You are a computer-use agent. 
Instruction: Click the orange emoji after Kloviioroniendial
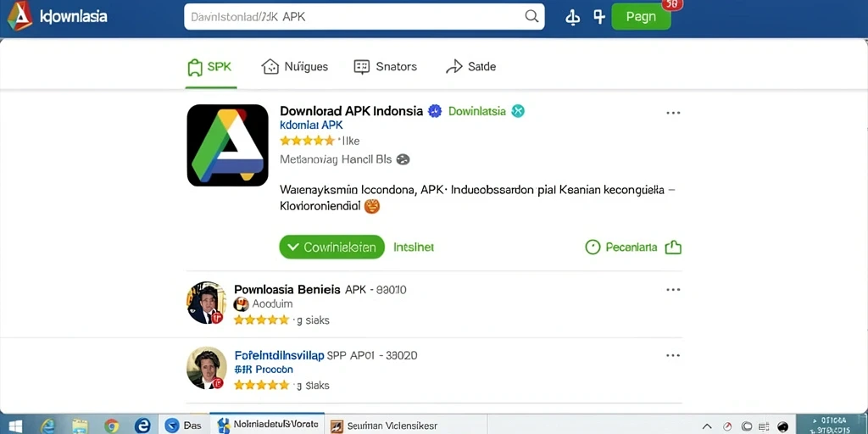pyautogui.click(x=371, y=207)
